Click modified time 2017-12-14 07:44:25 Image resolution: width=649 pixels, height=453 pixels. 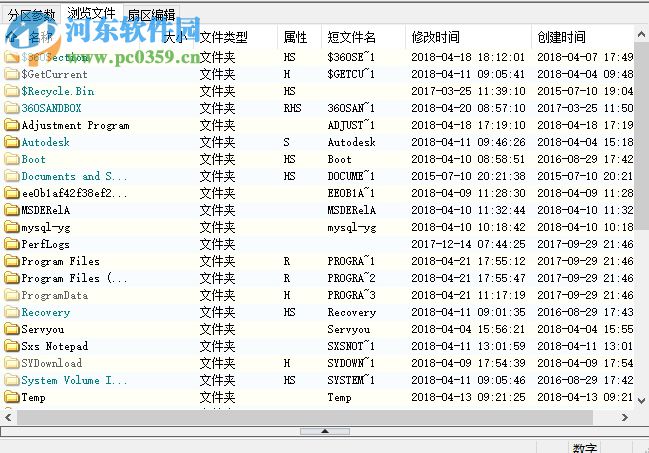tap(468, 244)
